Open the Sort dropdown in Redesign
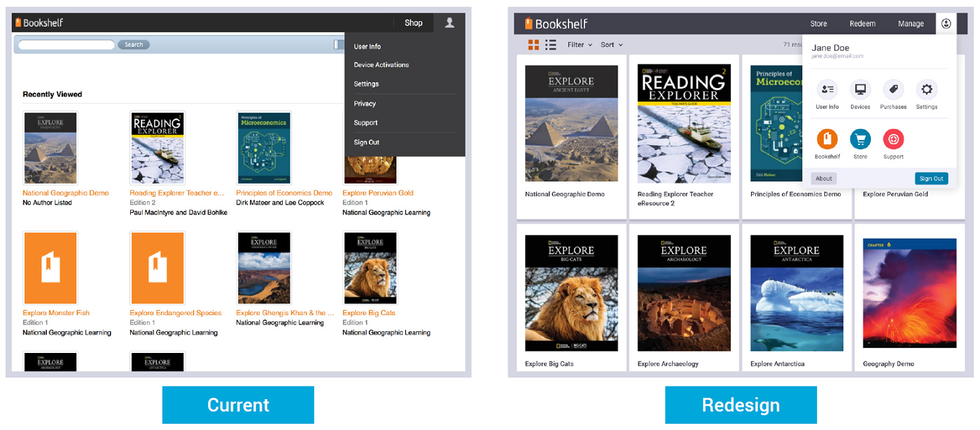The image size is (980, 430). (x=611, y=45)
